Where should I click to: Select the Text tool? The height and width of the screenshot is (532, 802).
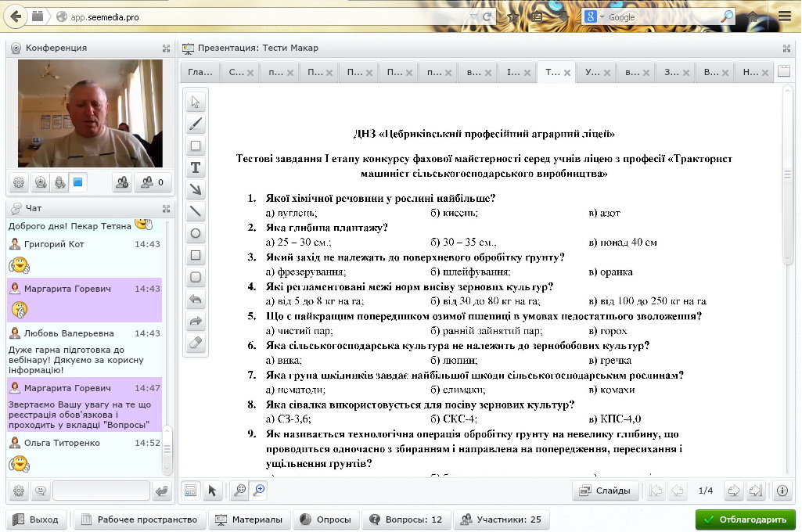tap(196, 167)
